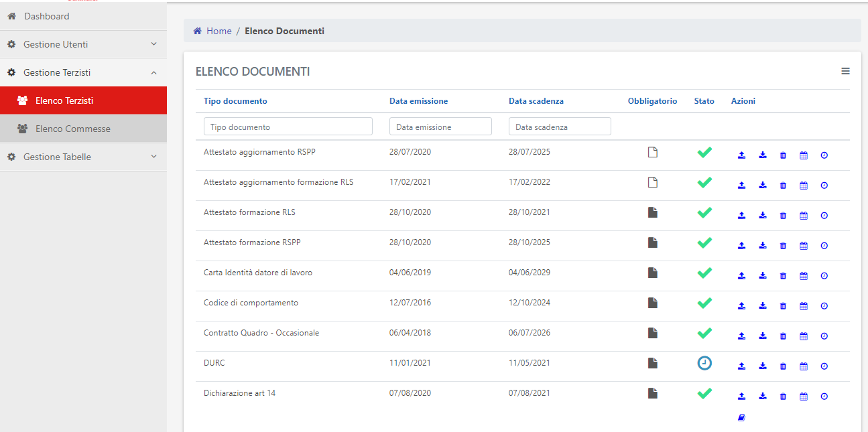The height and width of the screenshot is (432, 868).
Task: Click expiry date '06/07/2026'
Action: (530, 333)
